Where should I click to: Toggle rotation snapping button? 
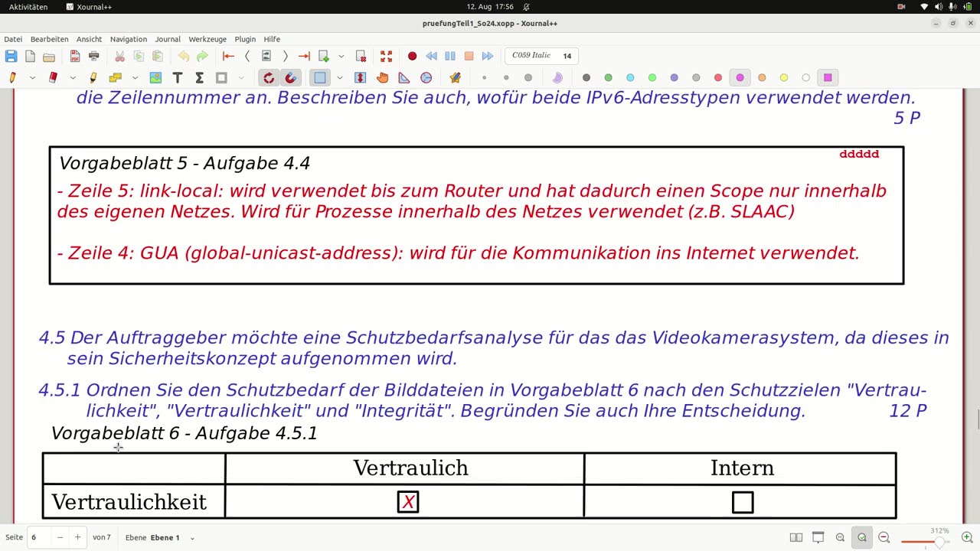click(x=269, y=77)
